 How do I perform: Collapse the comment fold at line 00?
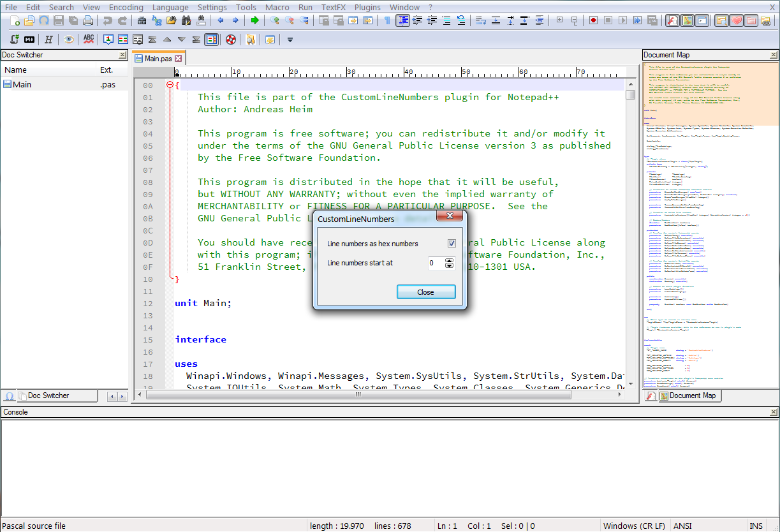pyautogui.click(x=170, y=85)
